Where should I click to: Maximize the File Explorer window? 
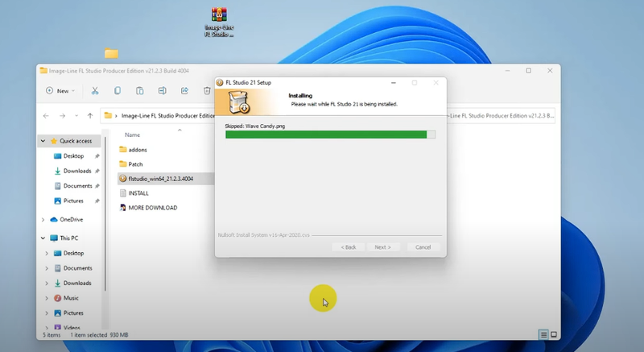(x=529, y=71)
